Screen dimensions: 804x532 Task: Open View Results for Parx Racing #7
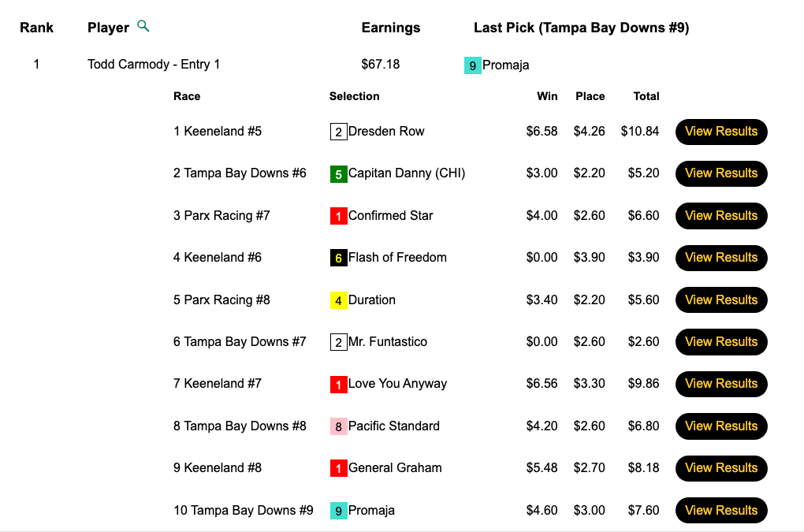[720, 216]
